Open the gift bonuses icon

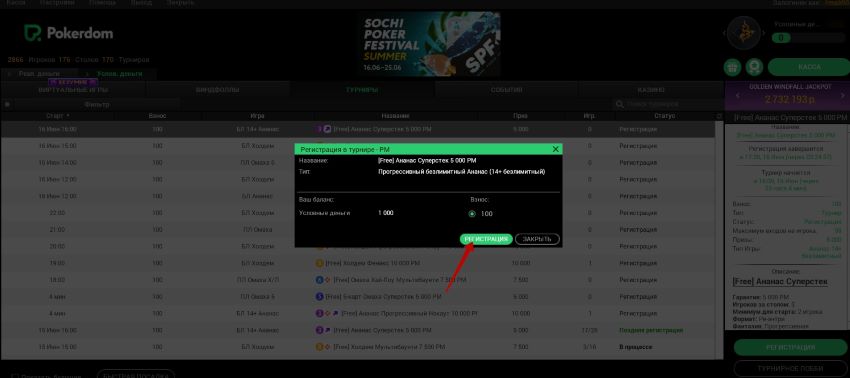pos(732,67)
